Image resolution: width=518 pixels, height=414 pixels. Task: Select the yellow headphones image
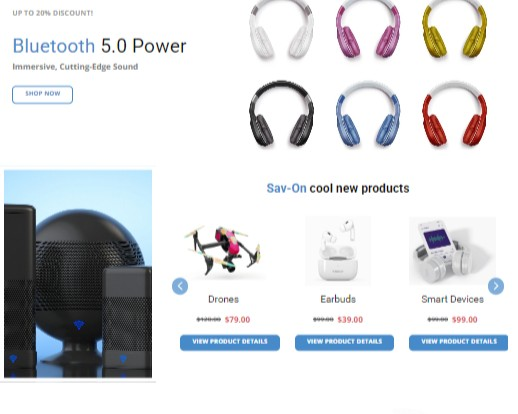(x=454, y=29)
